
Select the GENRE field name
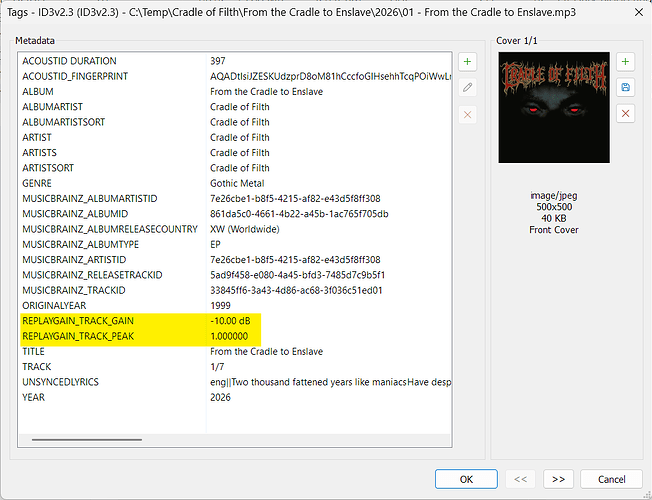[37, 183]
